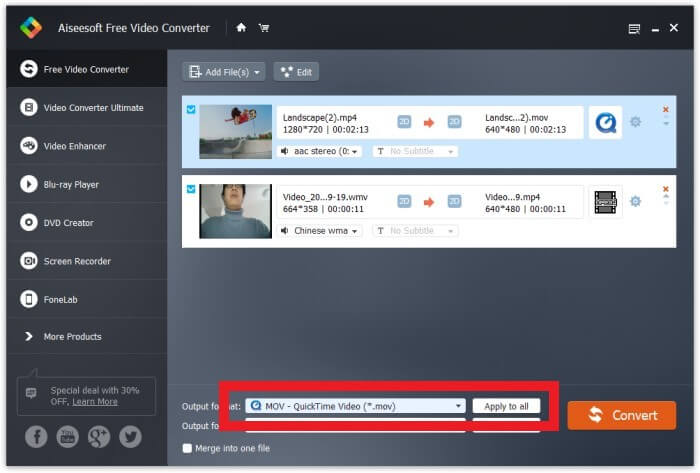
Task: Click the Video_20...9-19.wmv thumbnail
Action: pos(235,211)
